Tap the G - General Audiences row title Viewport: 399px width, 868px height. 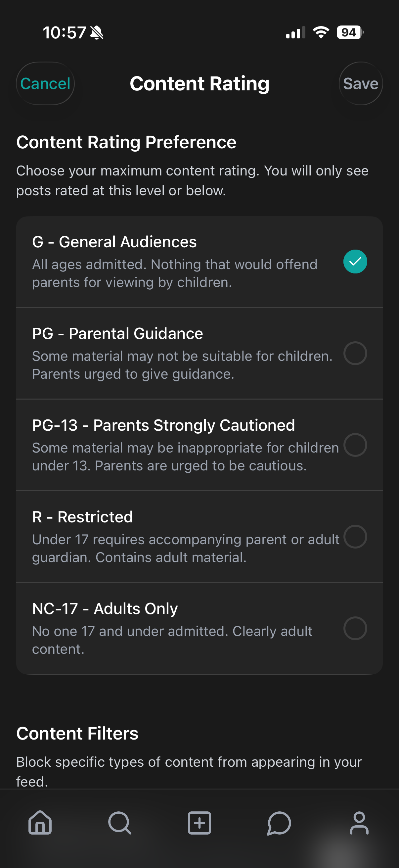114,242
